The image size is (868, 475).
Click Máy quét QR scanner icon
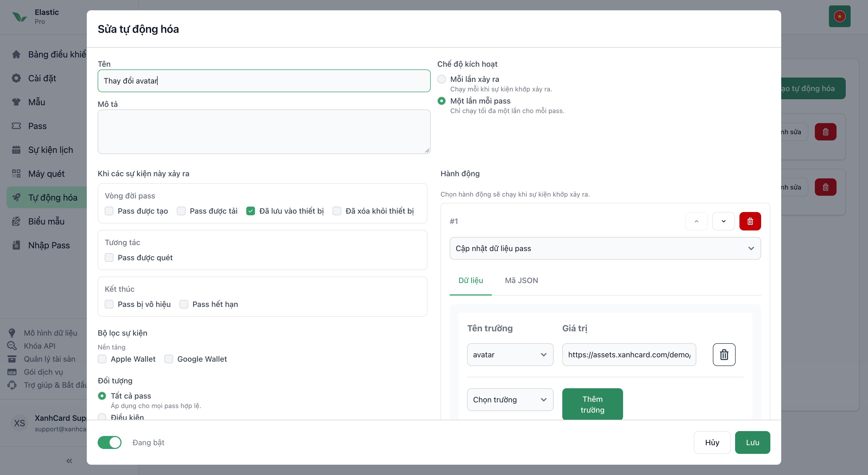click(x=16, y=174)
